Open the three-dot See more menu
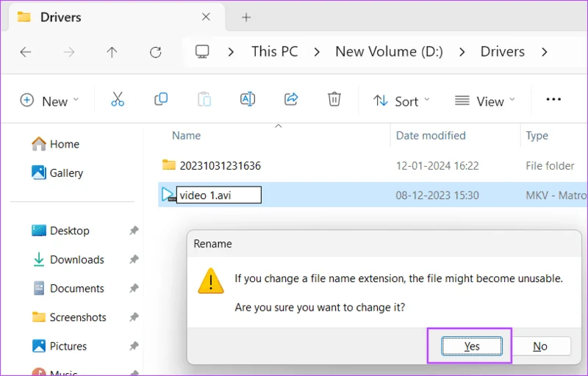The width and height of the screenshot is (588, 376). tap(553, 99)
